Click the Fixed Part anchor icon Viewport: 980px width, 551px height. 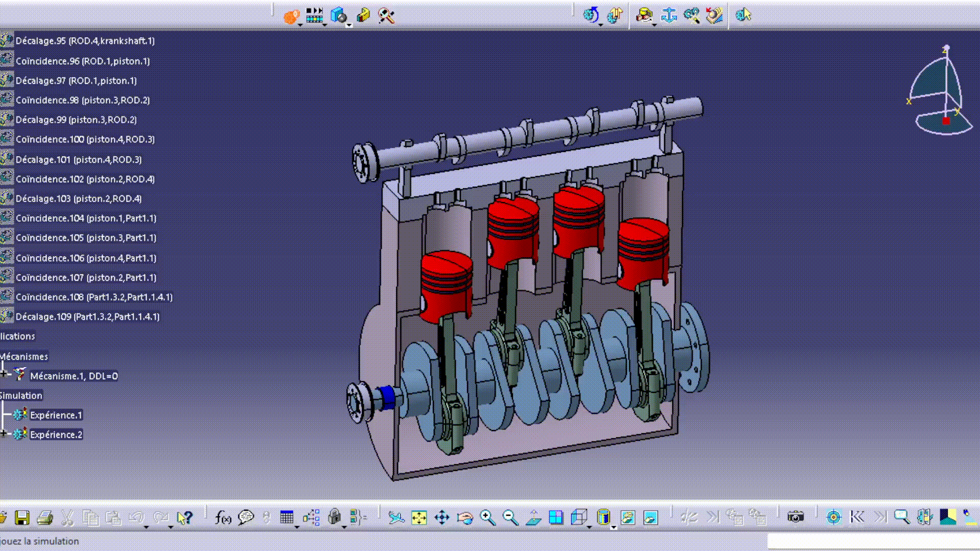click(669, 15)
